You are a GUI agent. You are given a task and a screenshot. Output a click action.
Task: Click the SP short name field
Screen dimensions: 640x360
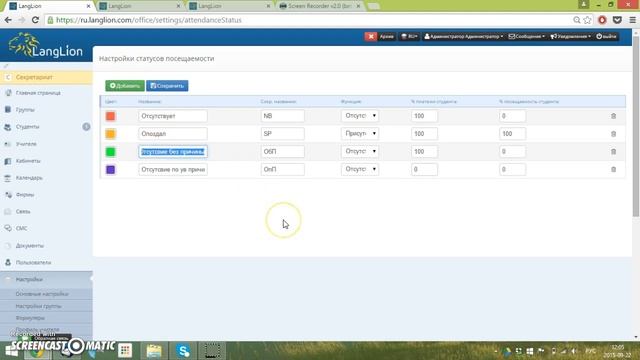[x=282, y=133]
